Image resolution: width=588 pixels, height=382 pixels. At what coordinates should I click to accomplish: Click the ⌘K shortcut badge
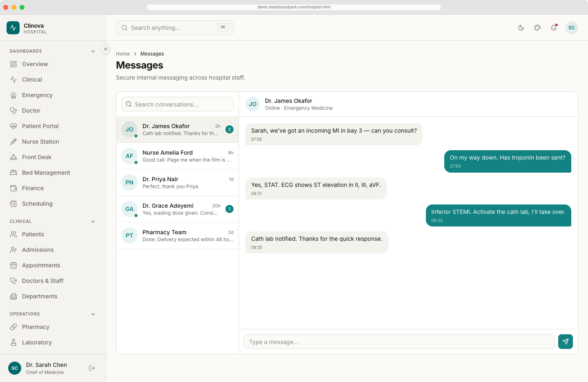pyautogui.click(x=223, y=27)
